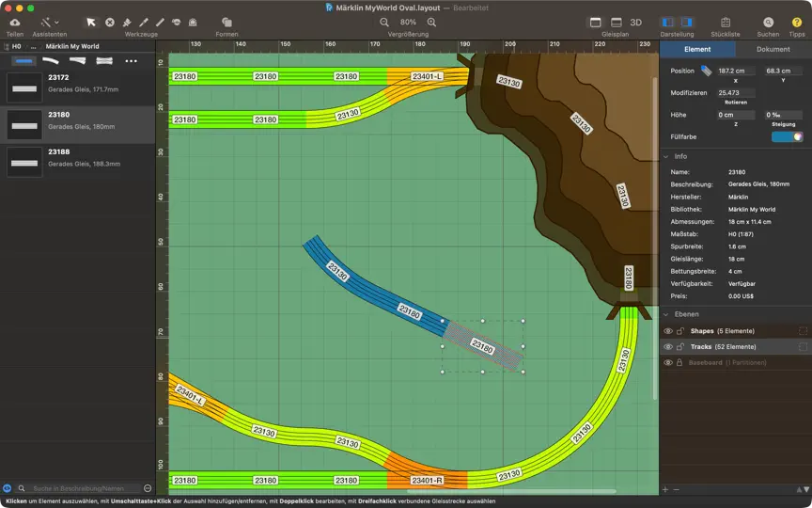
Task: Edit the Y position field 68.3 cm
Action: [x=784, y=71]
